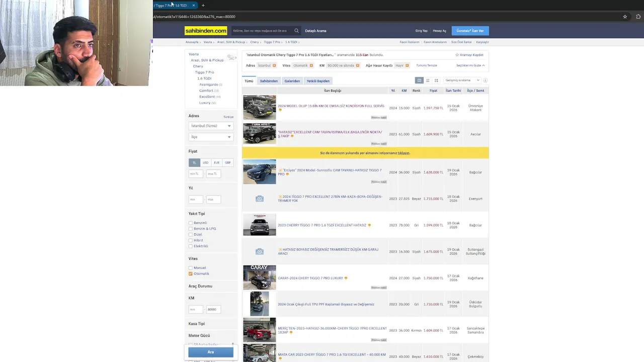This screenshot has width=644, height=362.
Task: Remove the Otomatik gearbox filter chip
Action: (x=311, y=65)
